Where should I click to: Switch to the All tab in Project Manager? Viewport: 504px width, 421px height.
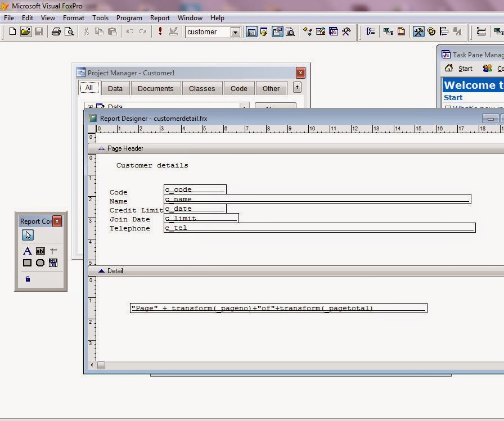pos(89,88)
